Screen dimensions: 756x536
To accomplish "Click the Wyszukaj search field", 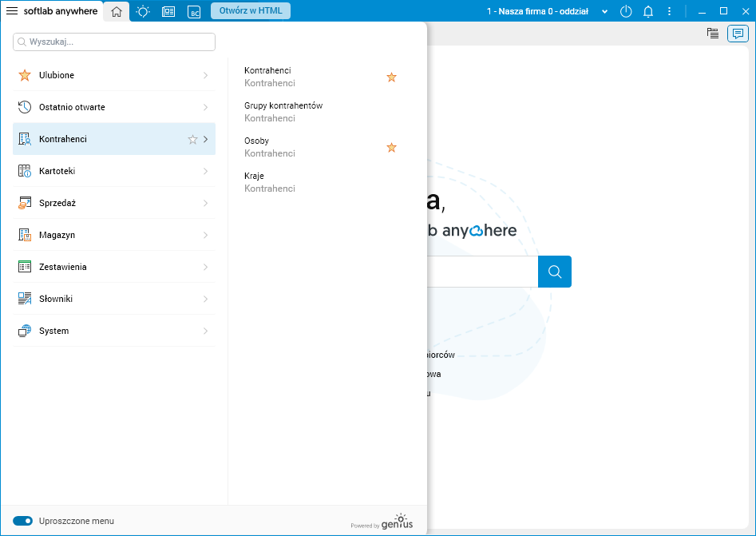I will pos(114,42).
